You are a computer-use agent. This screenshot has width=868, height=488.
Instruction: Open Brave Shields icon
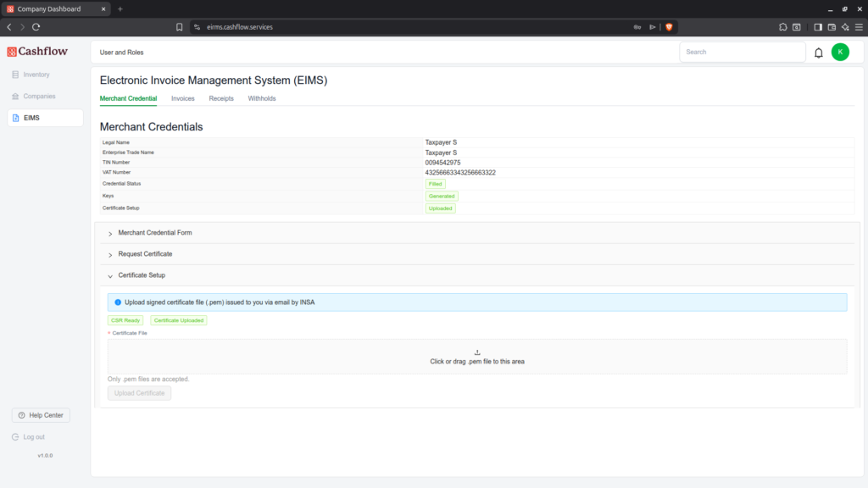[669, 27]
